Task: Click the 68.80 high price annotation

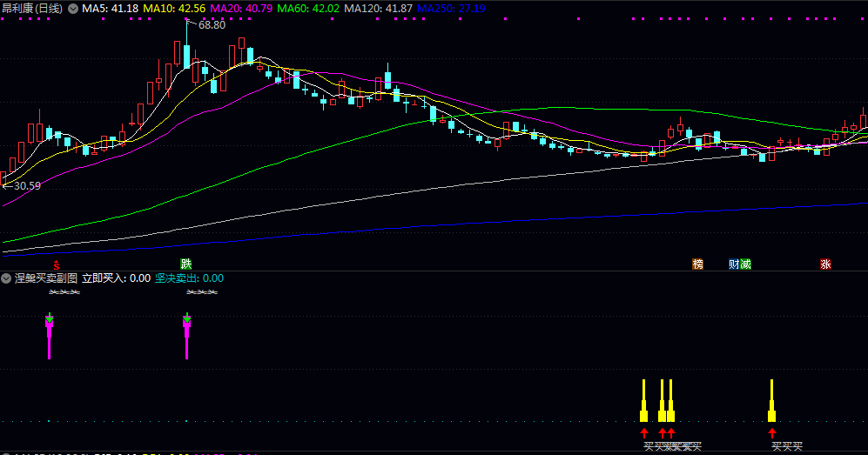Action: pyautogui.click(x=212, y=25)
